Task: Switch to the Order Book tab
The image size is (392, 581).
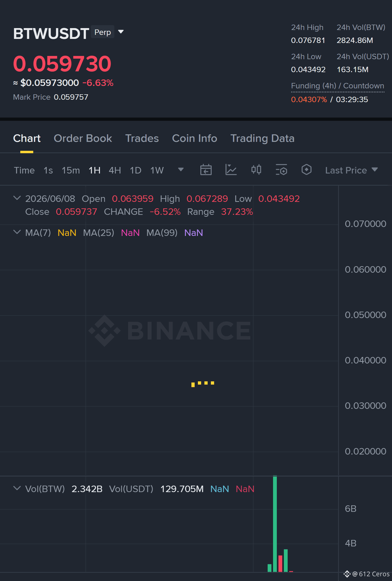Action: tap(83, 138)
